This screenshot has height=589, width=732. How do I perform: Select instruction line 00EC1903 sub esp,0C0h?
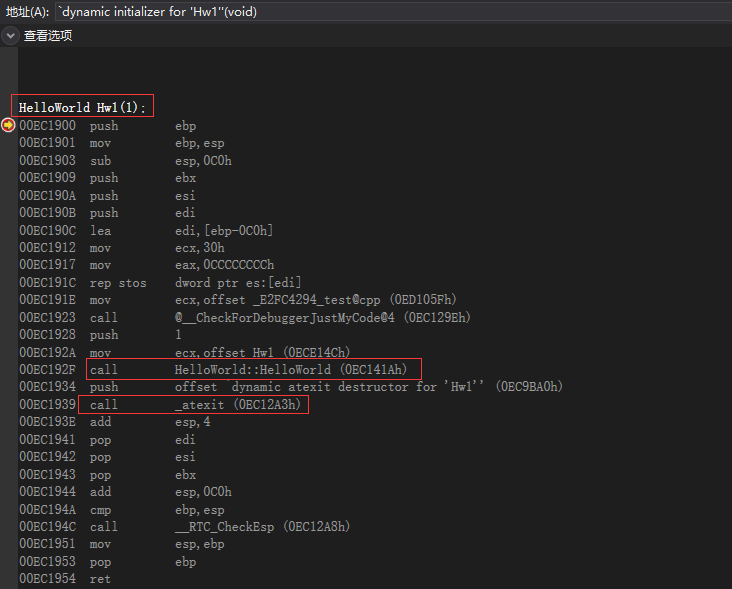click(126, 161)
